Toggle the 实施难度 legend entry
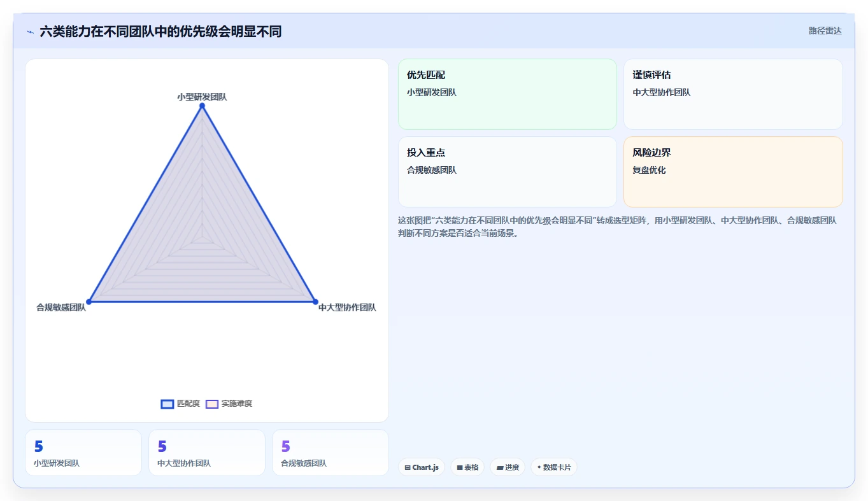This screenshot has width=868, height=501. (x=229, y=404)
